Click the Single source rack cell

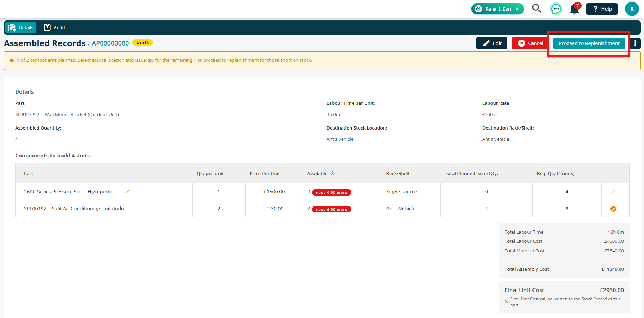point(411,192)
